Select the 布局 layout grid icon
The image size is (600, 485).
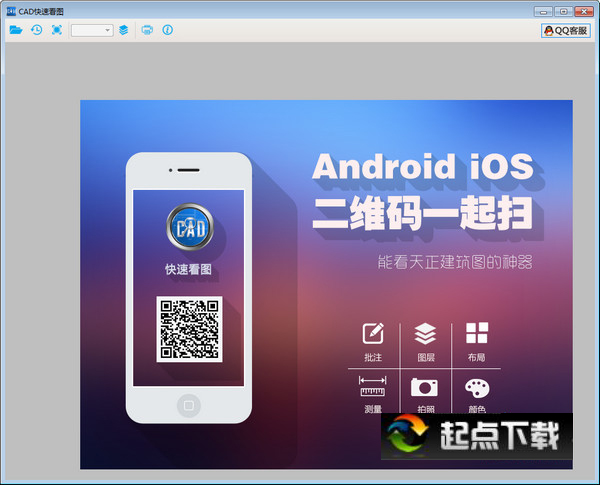(x=477, y=333)
